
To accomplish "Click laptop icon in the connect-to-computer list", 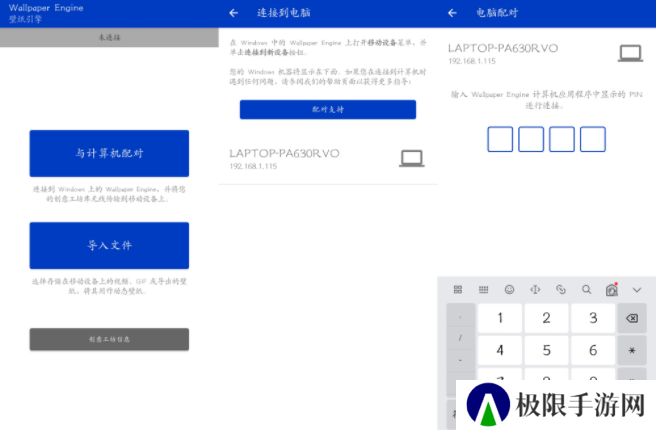I will point(412,159).
